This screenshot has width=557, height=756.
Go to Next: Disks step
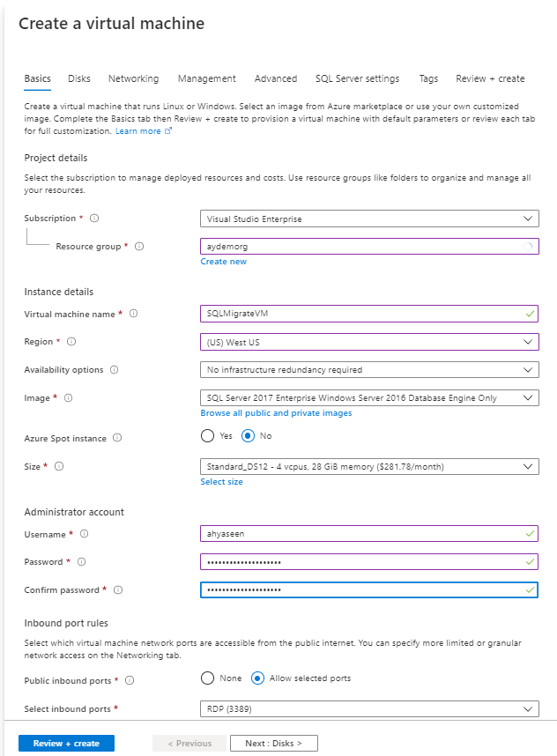coord(273,744)
